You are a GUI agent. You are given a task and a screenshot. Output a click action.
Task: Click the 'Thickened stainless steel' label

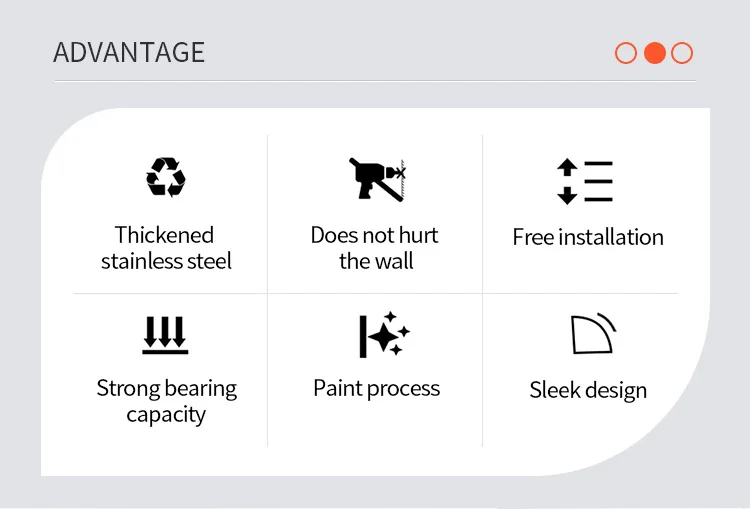166,248
